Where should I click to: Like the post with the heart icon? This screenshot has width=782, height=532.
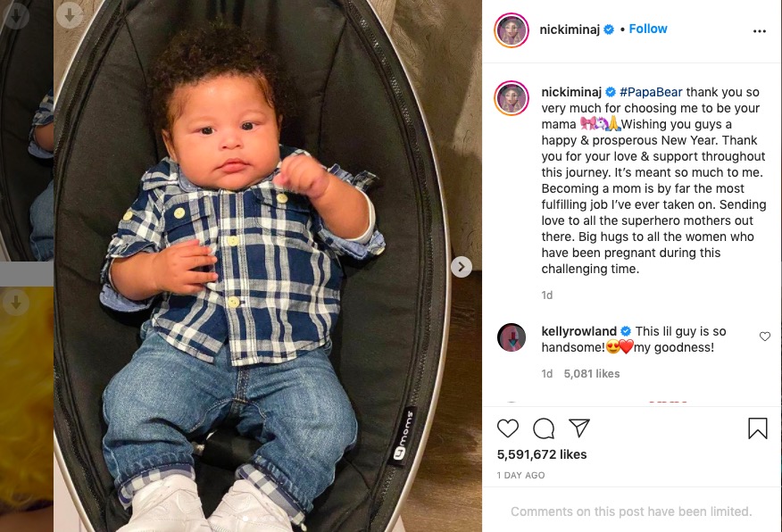508,428
